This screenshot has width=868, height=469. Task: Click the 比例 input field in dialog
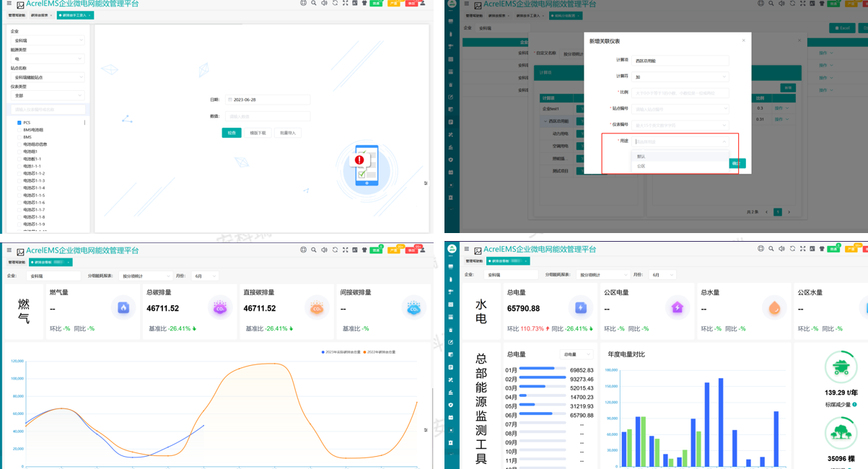[680, 92]
